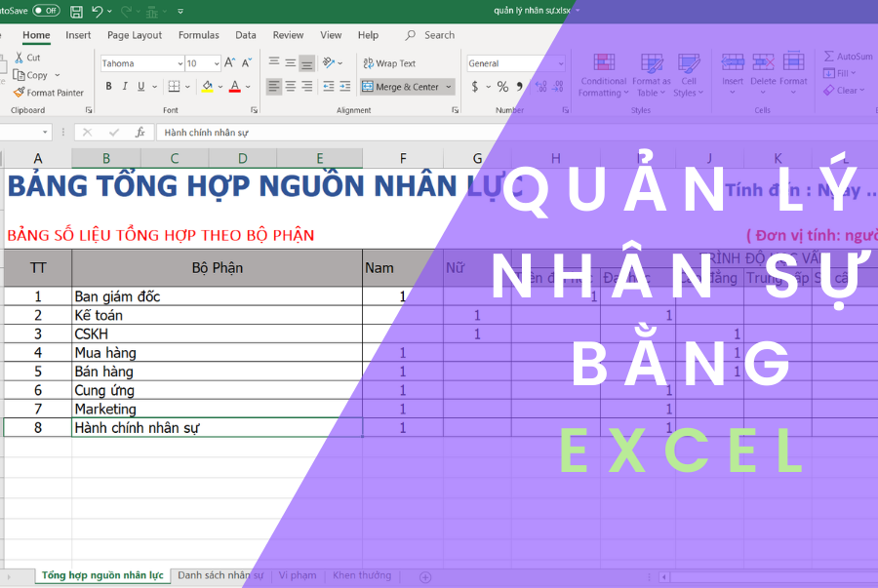
Task: Increase the cell indent
Action: (345, 86)
